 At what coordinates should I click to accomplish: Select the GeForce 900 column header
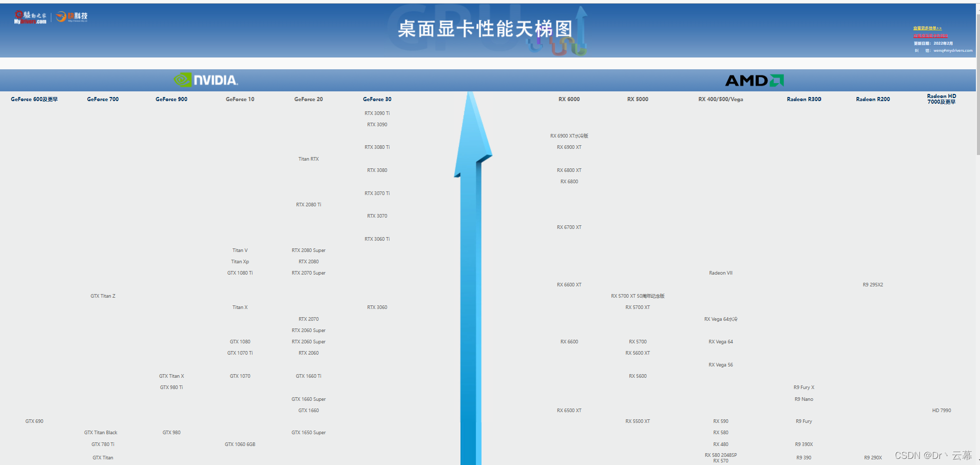[x=171, y=99]
